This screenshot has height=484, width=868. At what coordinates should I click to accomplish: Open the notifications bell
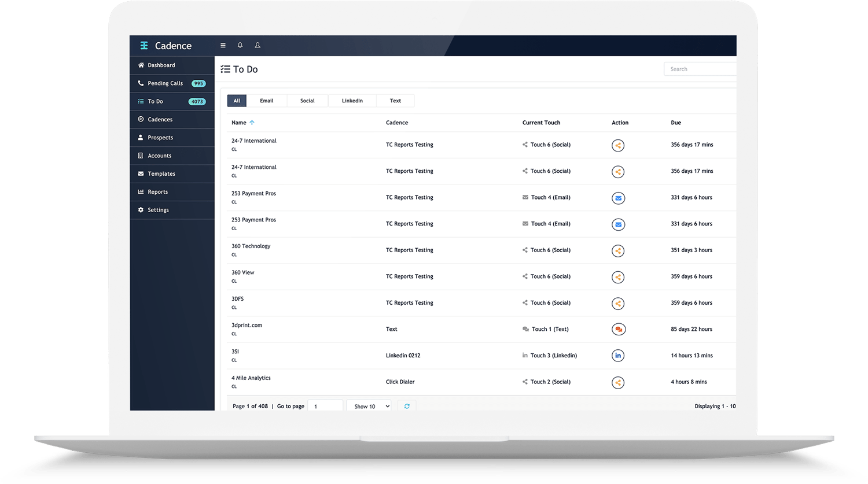pos(240,45)
